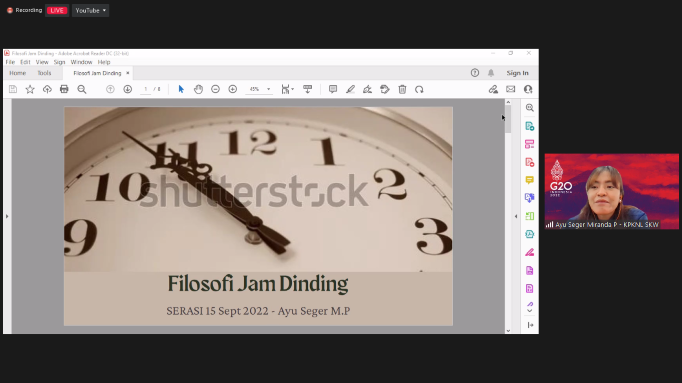Select the Filosofi Jam Dinding document tab
Viewport: 682px width, 383px height.
coord(97,73)
